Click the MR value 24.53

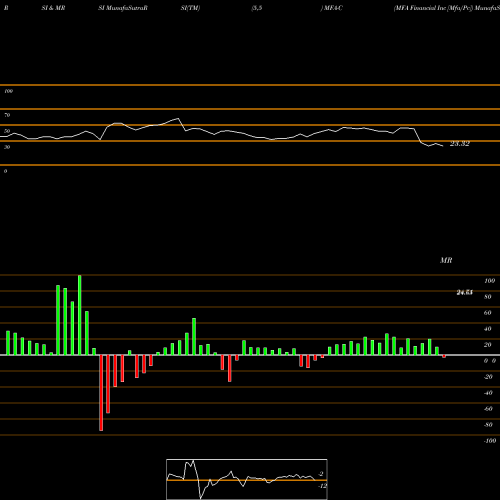point(464,292)
